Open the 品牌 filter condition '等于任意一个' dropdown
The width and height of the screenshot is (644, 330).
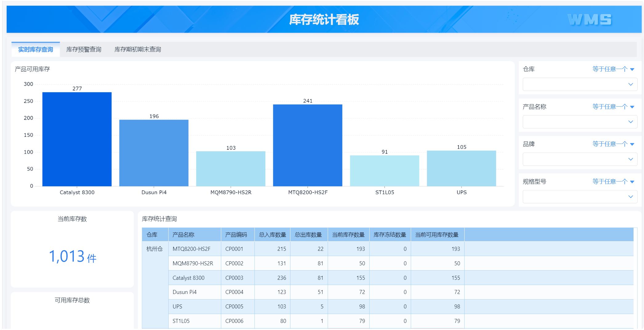tap(613, 144)
